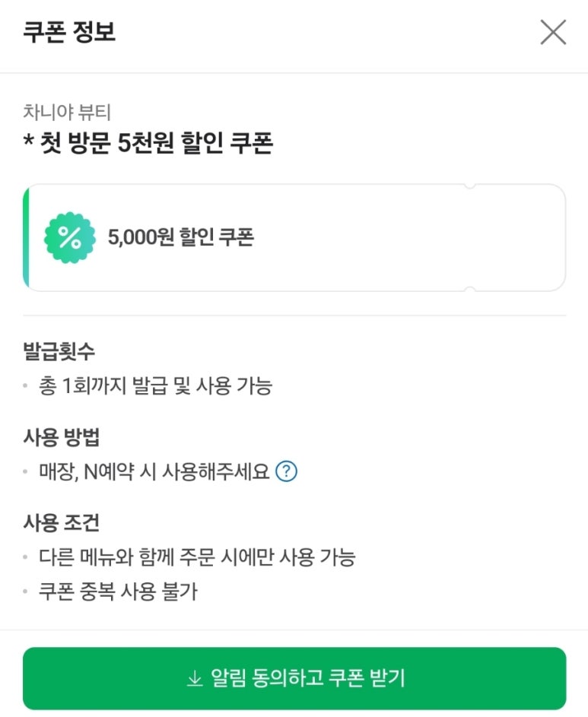Tap the 다른 메뉴와 함께 주문 시에만 사용 가능 line
The image size is (588, 717).
197,557
